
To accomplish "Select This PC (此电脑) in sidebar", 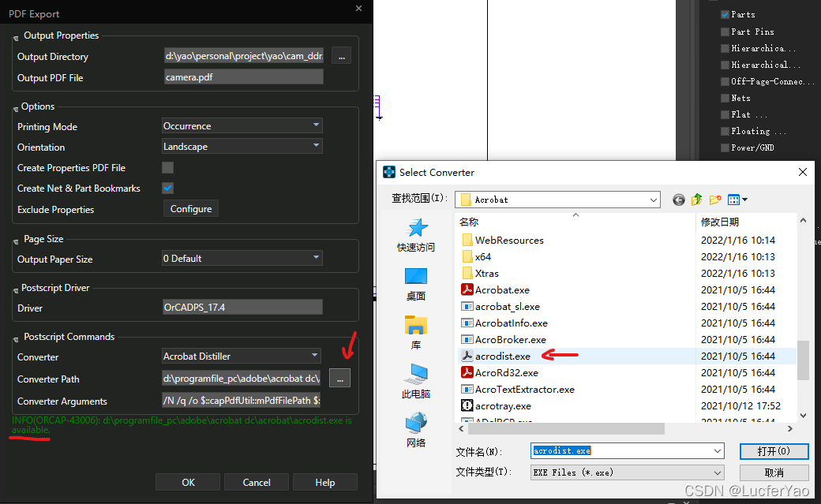I will 416,382.
